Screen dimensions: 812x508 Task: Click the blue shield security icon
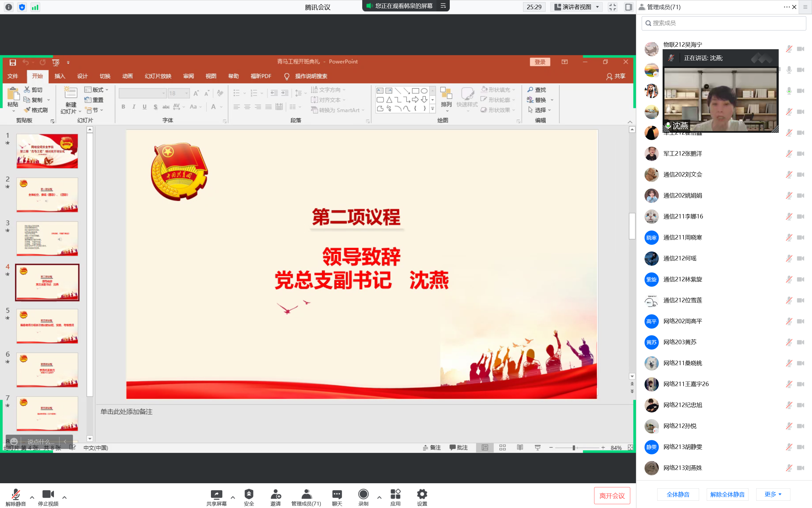tap(22, 7)
